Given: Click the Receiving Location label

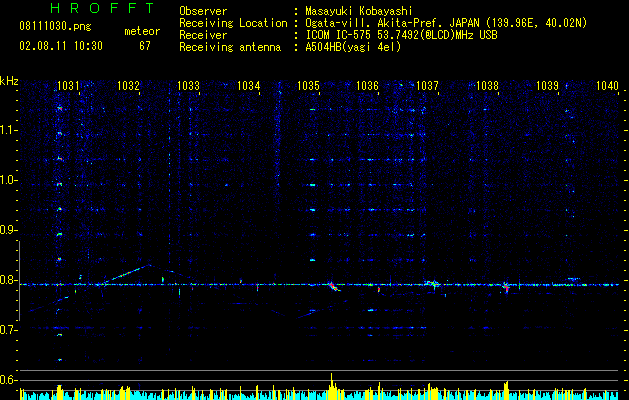Looking at the screenshot, I should pyautogui.click(x=233, y=23).
